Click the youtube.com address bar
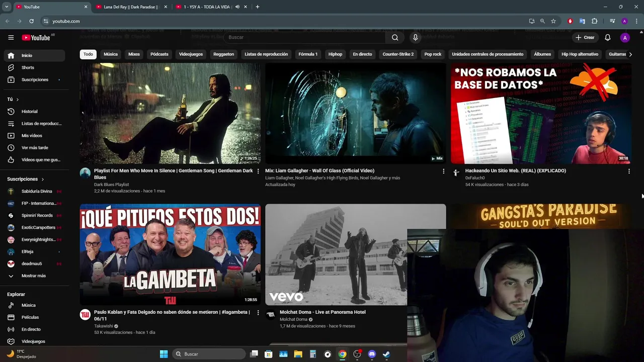The height and width of the screenshot is (362, 644). 284,21
